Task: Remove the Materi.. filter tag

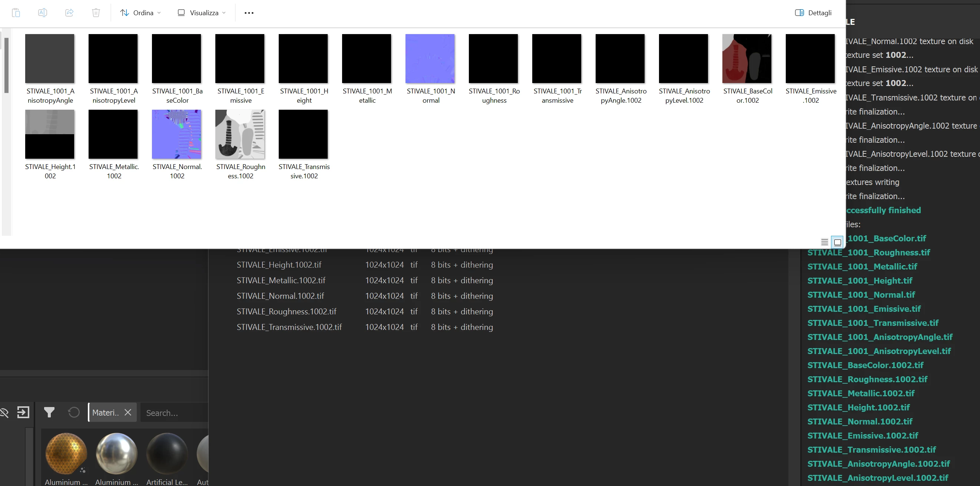Action: click(128, 412)
